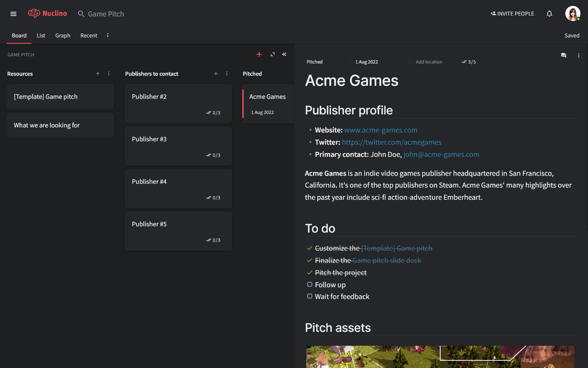The width and height of the screenshot is (588, 368).
Task: Click the Acme Games title heading
Action: [352, 80]
